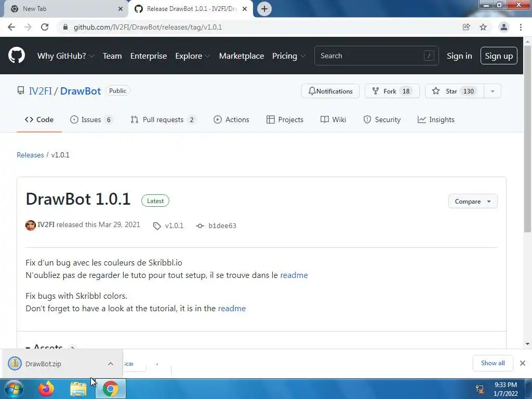The height and width of the screenshot is (399, 532).
Task: Open the Windows Start menu
Action: tap(14, 389)
